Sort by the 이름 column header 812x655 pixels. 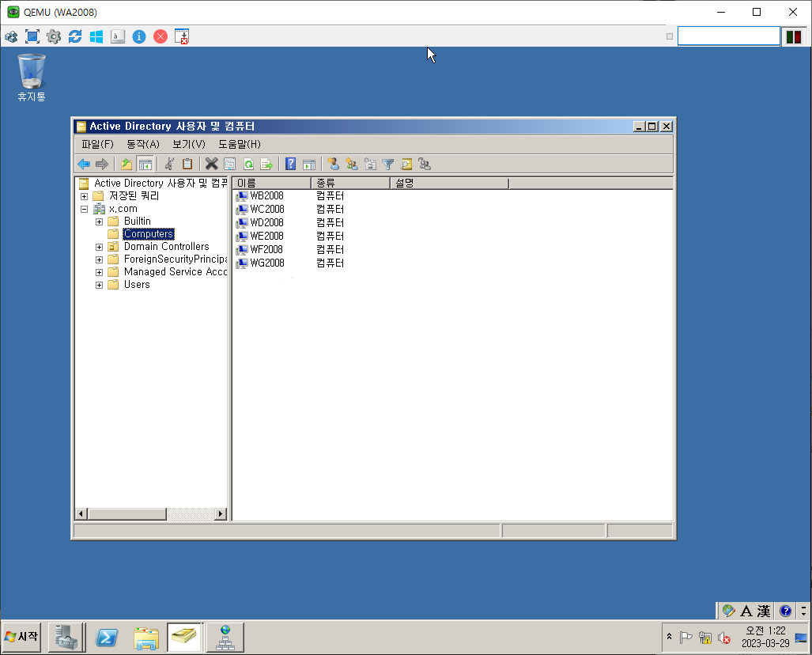coord(272,184)
